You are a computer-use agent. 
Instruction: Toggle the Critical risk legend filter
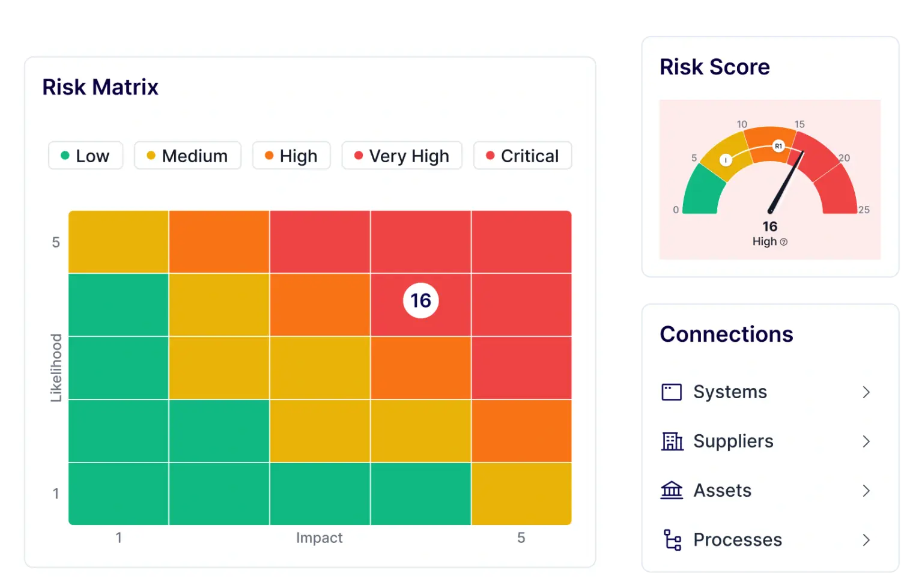[x=523, y=156]
